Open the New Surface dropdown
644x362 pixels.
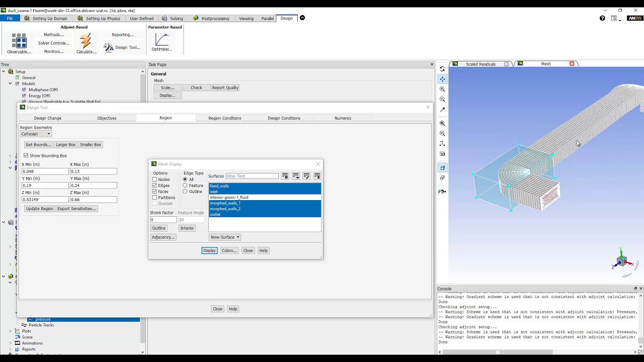click(x=225, y=237)
